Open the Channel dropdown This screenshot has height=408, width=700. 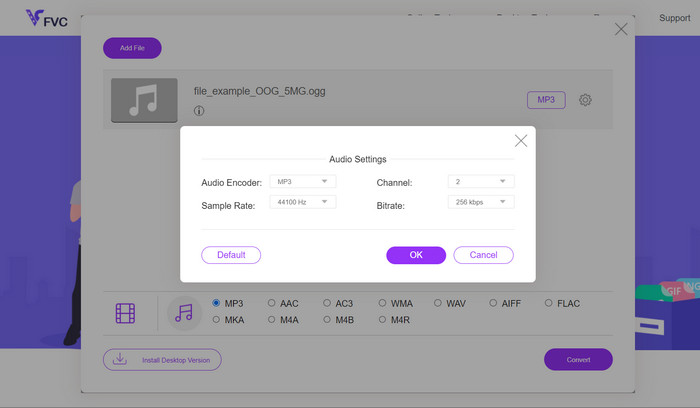[x=480, y=182]
